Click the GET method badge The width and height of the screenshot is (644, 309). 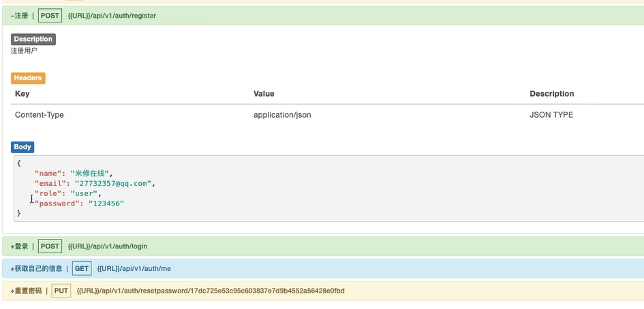coord(82,268)
